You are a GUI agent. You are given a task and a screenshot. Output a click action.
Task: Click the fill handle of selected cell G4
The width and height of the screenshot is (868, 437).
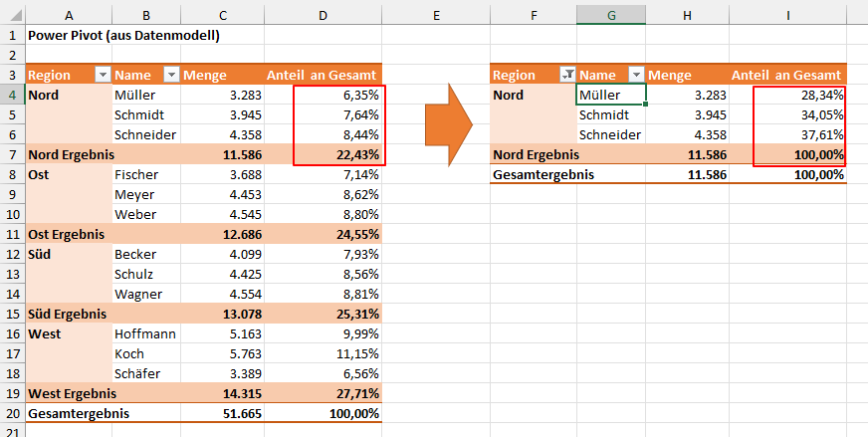click(645, 105)
